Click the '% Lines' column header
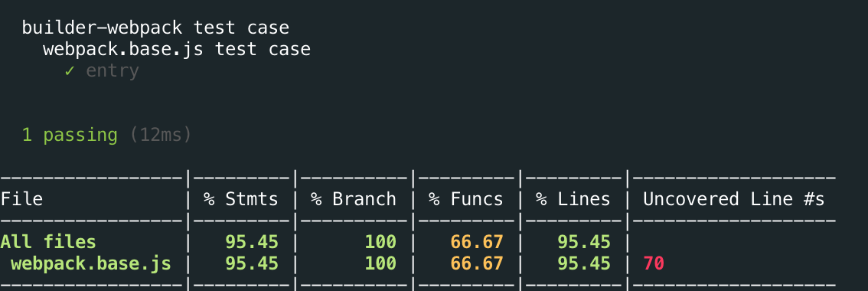This screenshot has width=868, height=291. click(x=573, y=199)
